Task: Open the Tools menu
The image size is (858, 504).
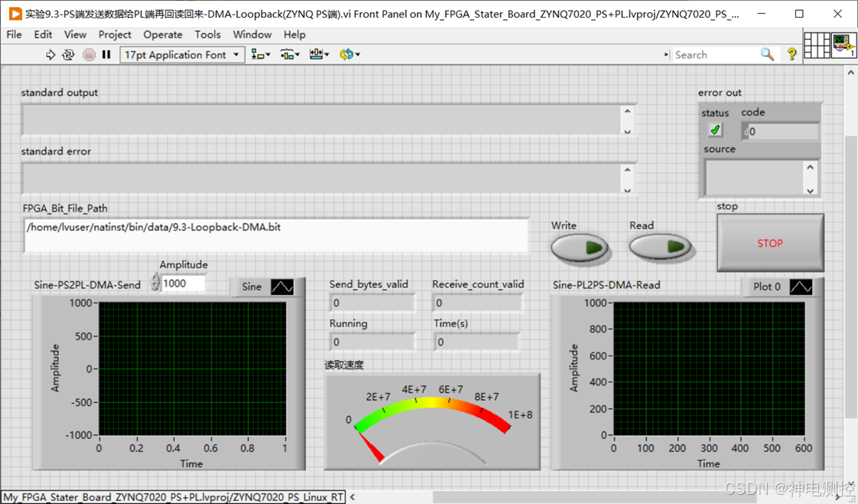Action: [x=208, y=34]
